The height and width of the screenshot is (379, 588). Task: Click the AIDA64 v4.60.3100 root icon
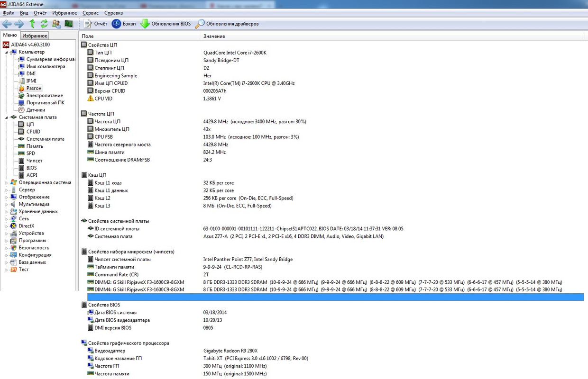6,45
